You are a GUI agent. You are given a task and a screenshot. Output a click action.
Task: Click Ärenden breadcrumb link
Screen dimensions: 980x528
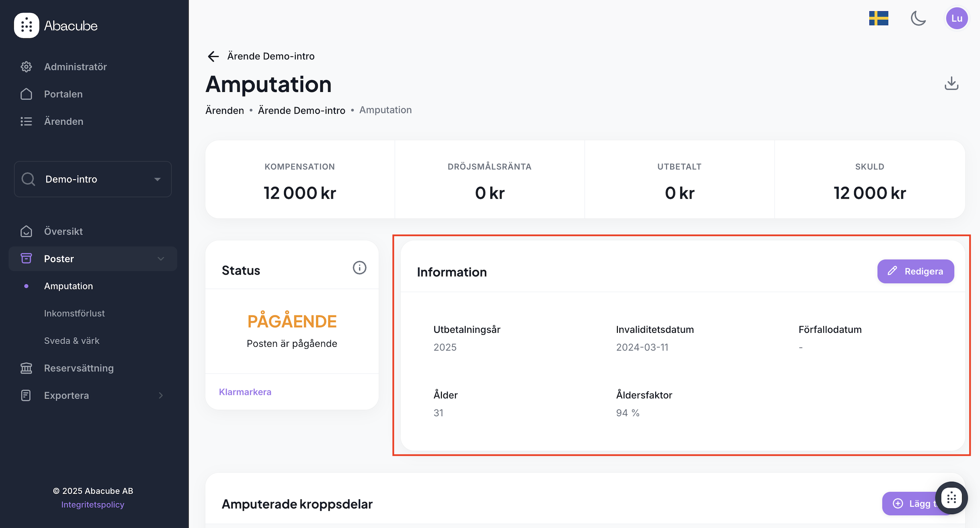(x=225, y=110)
